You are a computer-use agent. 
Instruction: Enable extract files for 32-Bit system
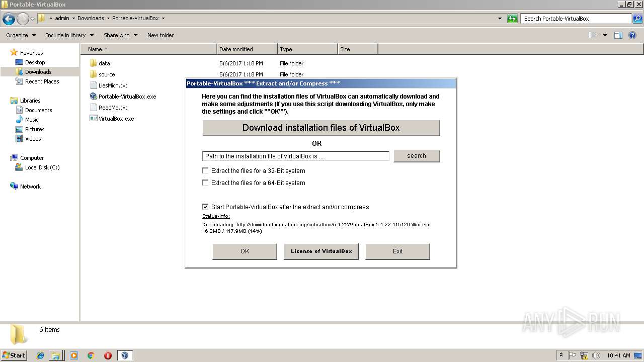[x=205, y=171]
